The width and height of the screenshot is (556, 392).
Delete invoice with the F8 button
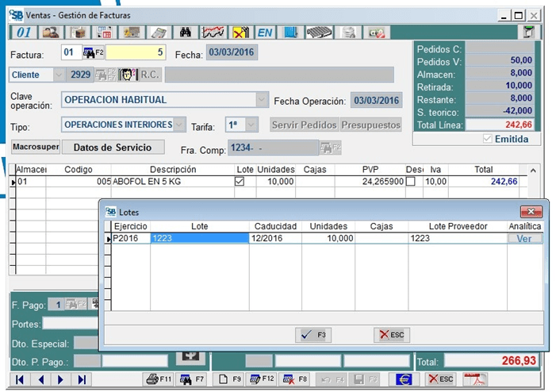pos(295,379)
